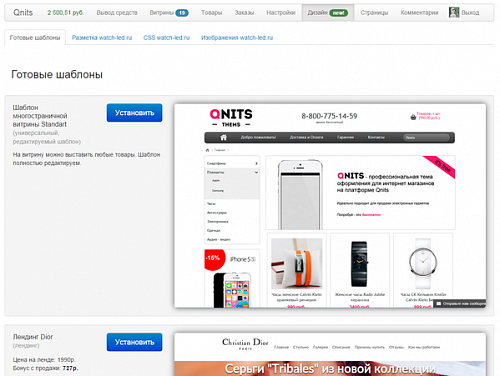The height and width of the screenshot is (376, 500).
Task: Click the Christian Dior template preview thumbnail
Action: (x=330, y=354)
